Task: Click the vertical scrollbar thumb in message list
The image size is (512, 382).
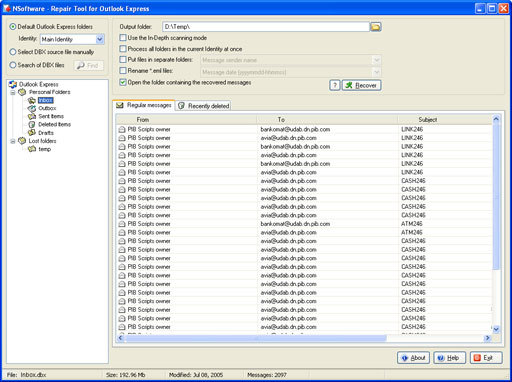Action: [496, 197]
